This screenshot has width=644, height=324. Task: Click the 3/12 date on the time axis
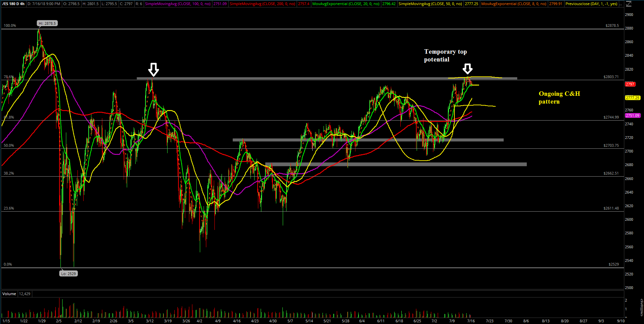point(150,321)
